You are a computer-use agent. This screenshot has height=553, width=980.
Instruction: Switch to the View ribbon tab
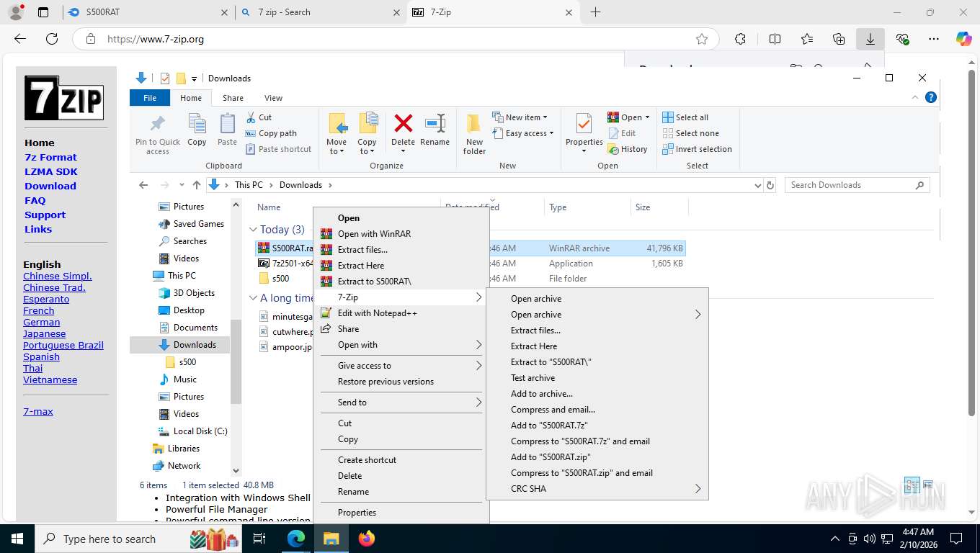273,98
